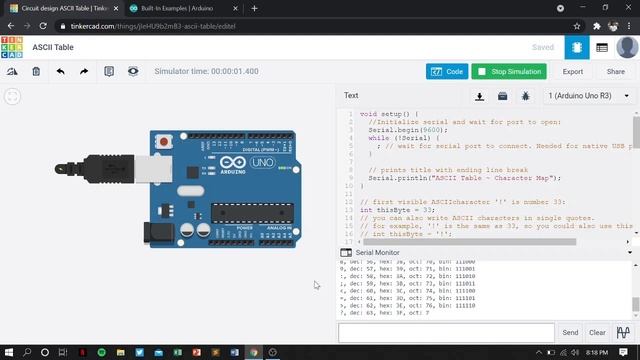Click the Export button
This screenshot has height=360, width=640.
pos(573,71)
